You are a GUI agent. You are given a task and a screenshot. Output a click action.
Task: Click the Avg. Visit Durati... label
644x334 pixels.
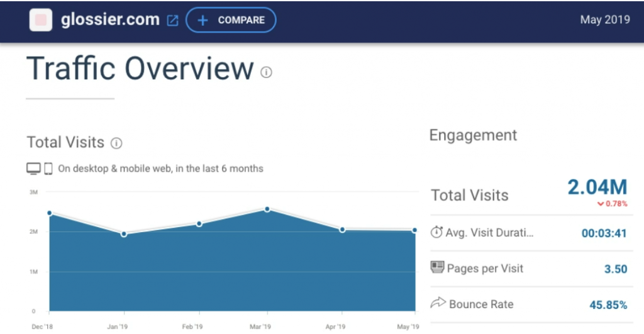[x=489, y=233]
